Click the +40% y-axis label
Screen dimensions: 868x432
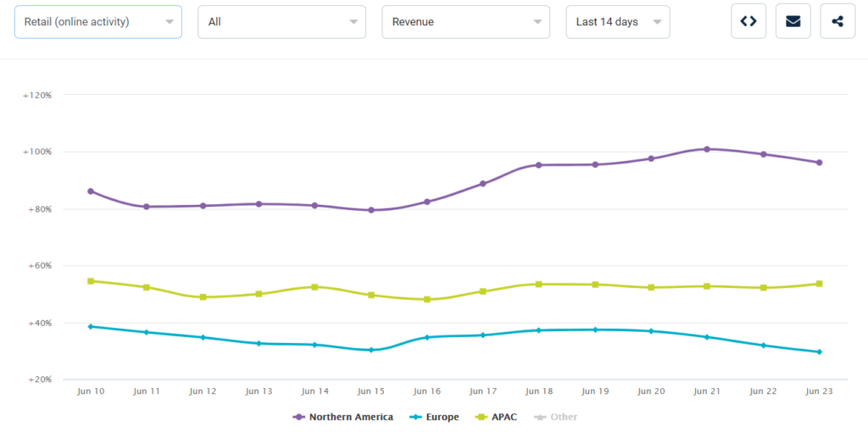pyautogui.click(x=39, y=323)
